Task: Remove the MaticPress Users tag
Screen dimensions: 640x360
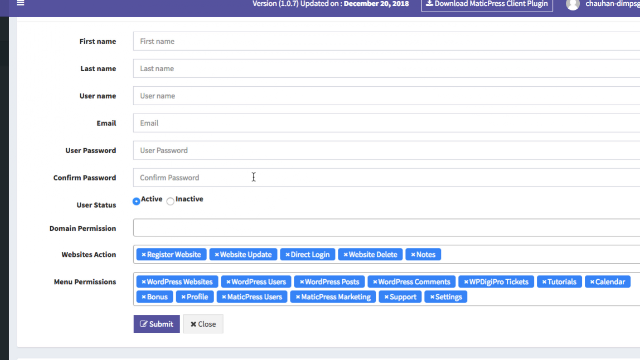Action: [224, 297]
